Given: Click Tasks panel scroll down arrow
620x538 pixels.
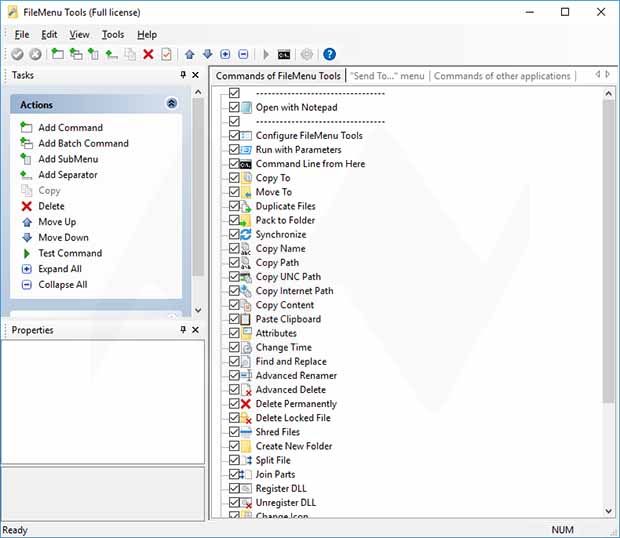Looking at the screenshot, I should [198, 310].
